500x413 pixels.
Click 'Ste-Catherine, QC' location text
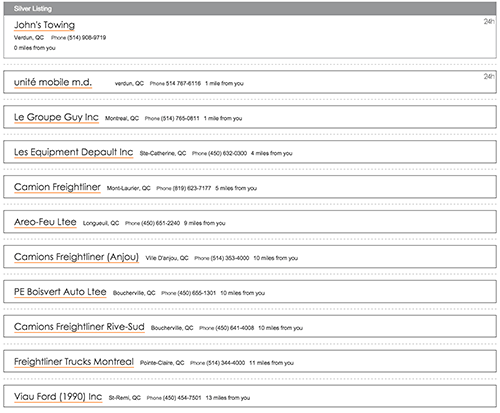click(163, 153)
